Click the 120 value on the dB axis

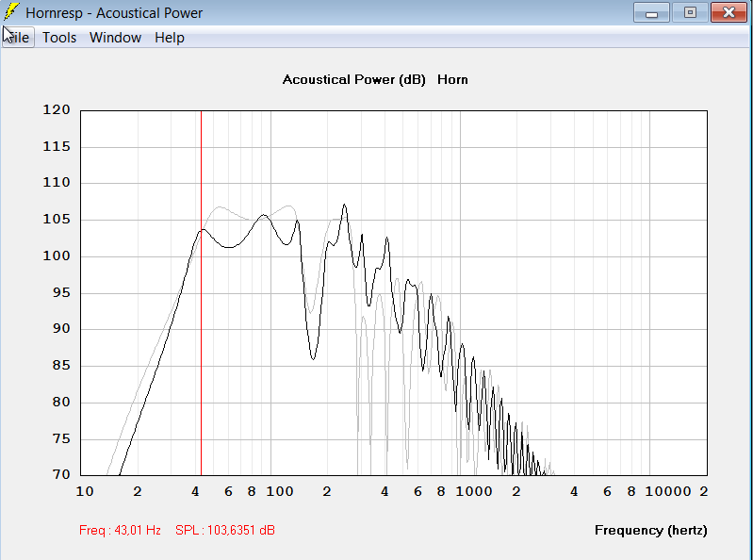[x=57, y=110]
